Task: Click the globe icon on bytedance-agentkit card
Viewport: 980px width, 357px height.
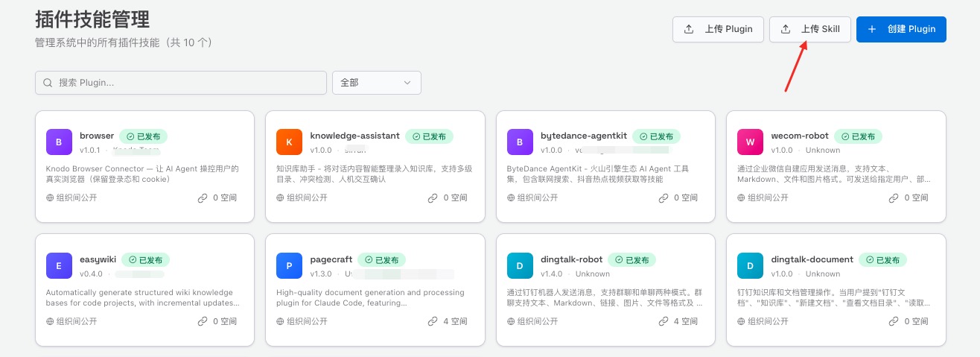Action: (x=512, y=198)
